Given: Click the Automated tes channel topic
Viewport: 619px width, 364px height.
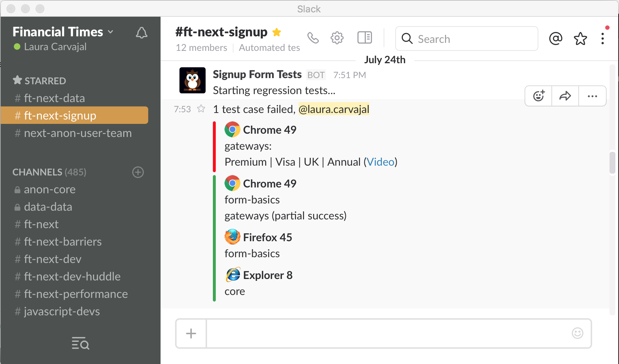Looking at the screenshot, I should (x=270, y=48).
